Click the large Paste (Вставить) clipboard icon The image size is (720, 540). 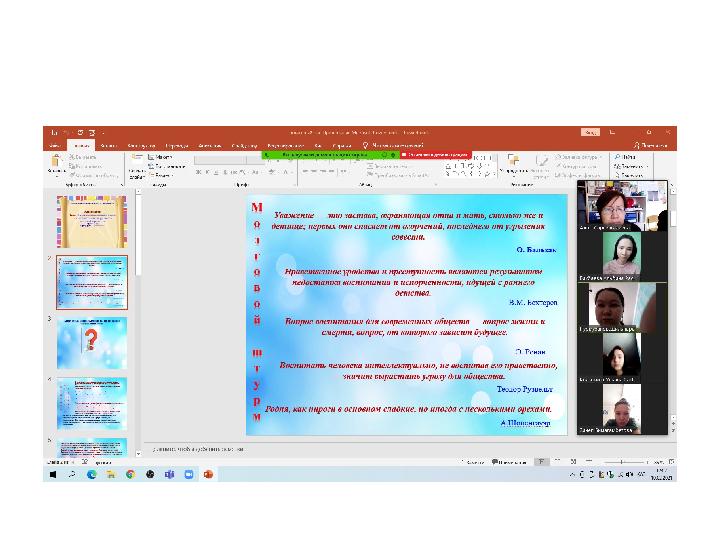pyautogui.click(x=56, y=163)
